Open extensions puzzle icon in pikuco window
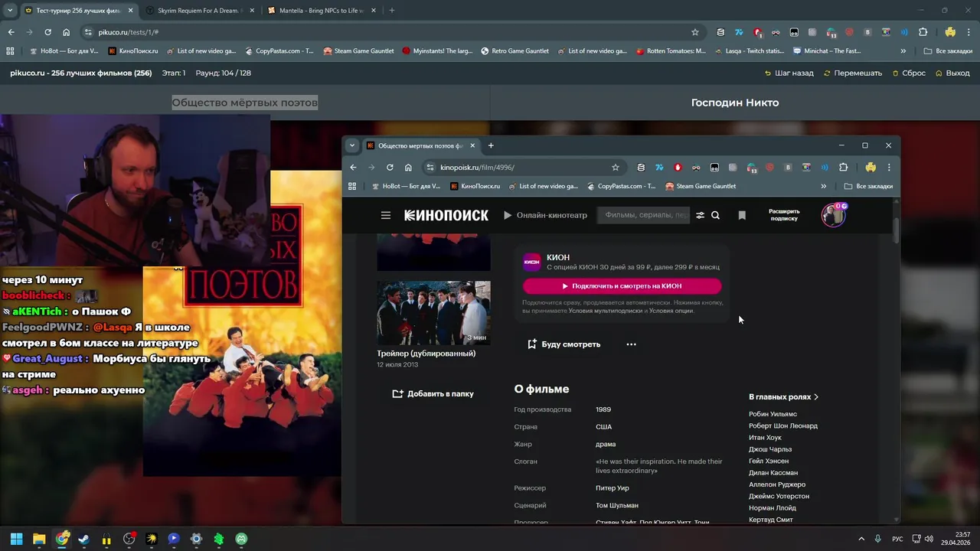The height and width of the screenshot is (551, 980). point(923,32)
